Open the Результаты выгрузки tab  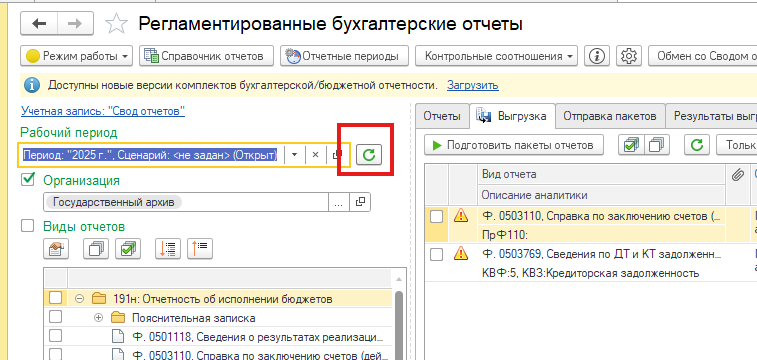pyautogui.click(x=711, y=116)
